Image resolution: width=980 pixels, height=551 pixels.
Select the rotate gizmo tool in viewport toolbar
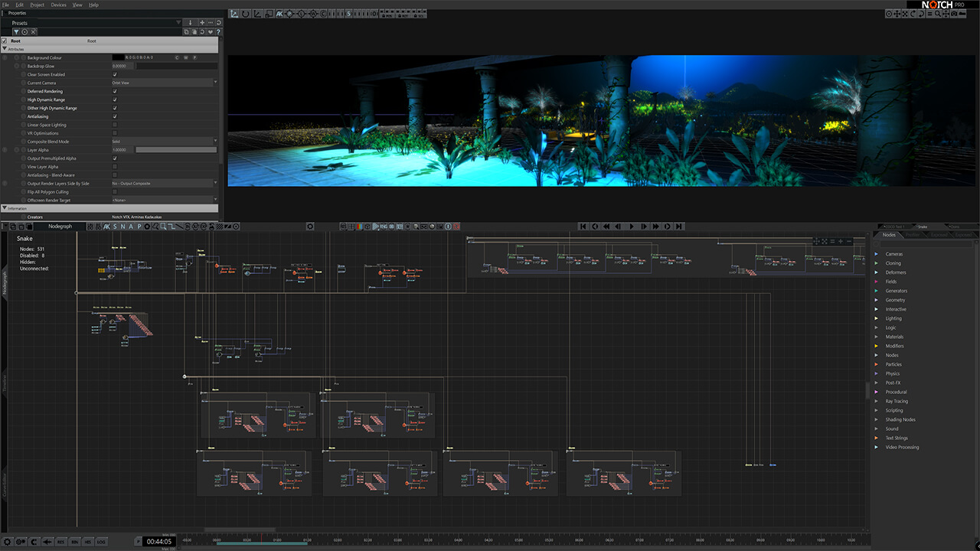coord(245,14)
